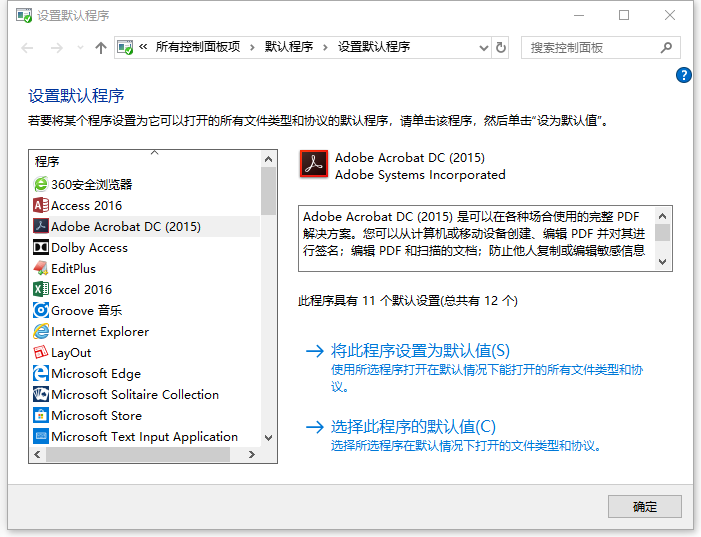Click 将此程序设置为默认值(S) link
The height and width of the screenshot is (537, 701).
(420, 351)
